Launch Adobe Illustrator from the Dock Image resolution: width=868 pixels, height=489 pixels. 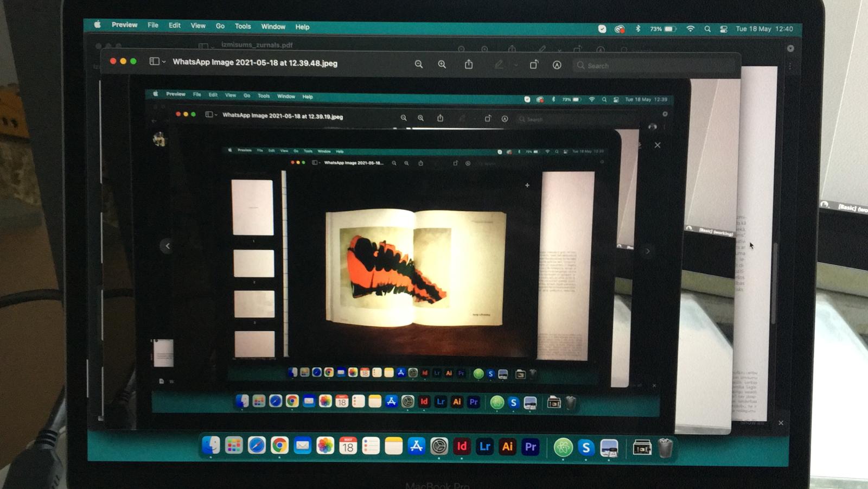click(507, 446)
